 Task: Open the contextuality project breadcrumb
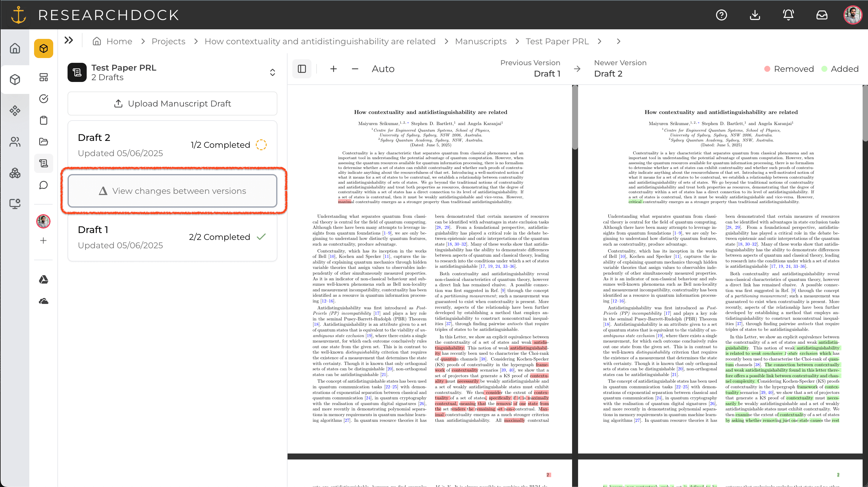[x=320, y=41]
